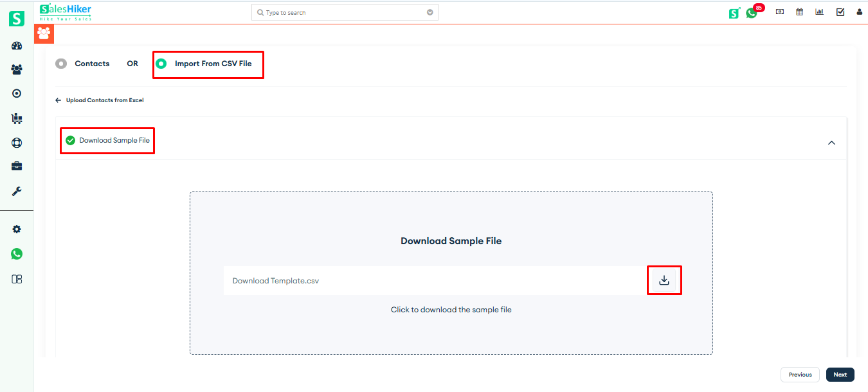Select the Contacts radio option

click(61, 63)
